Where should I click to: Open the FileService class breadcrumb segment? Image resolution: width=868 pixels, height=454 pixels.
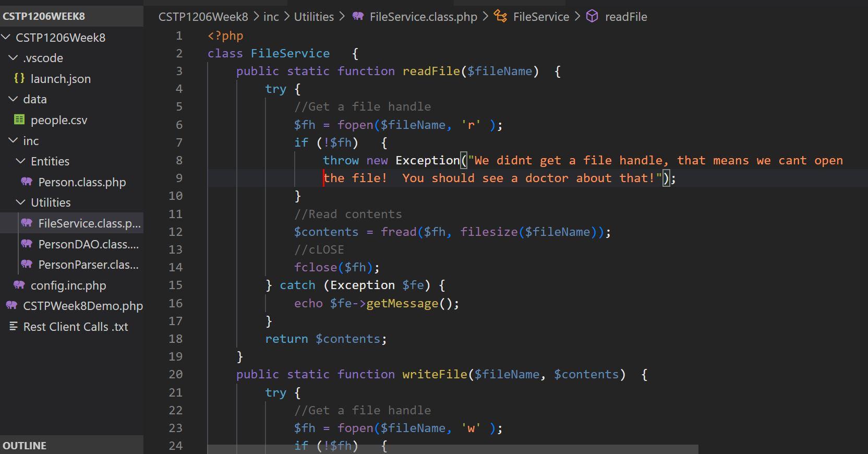click(541, 17)
